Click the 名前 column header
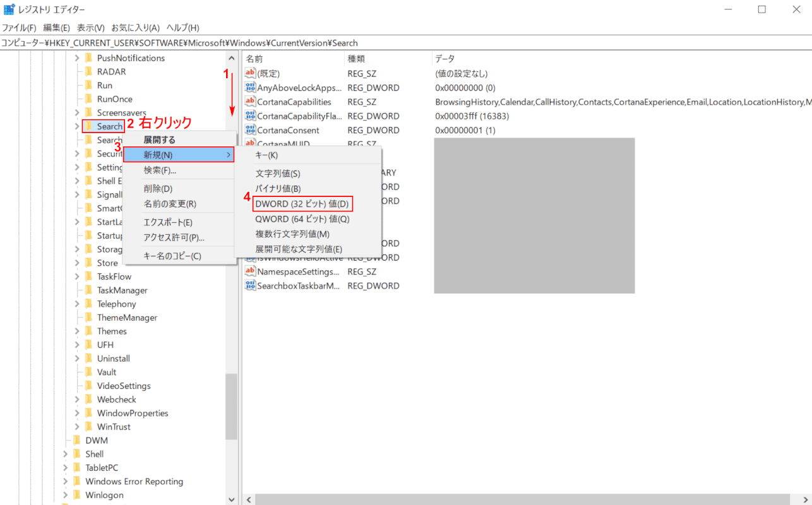Screen dimensions: 812x505 pos(293,59)
